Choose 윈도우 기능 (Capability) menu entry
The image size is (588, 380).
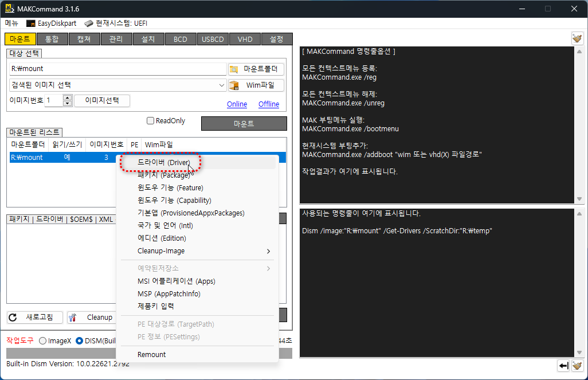coord(198,200)
